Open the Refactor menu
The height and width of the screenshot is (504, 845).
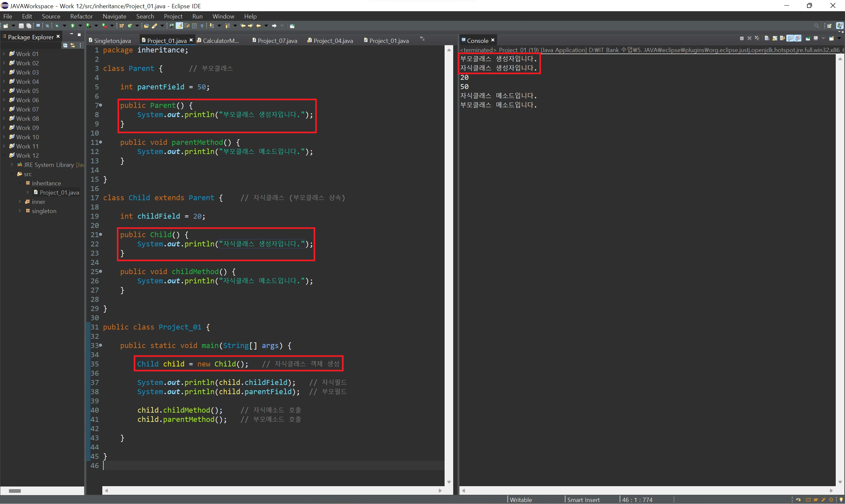(81, 16)
